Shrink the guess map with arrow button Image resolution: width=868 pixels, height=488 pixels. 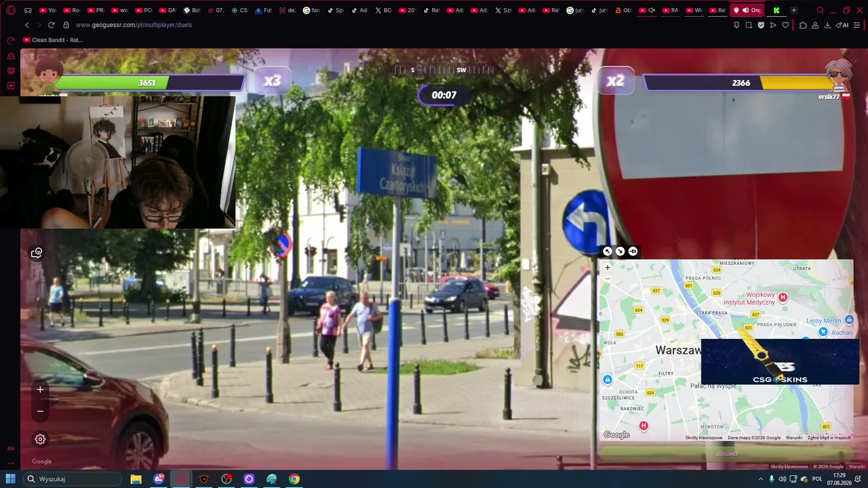[x=620, y=251]
